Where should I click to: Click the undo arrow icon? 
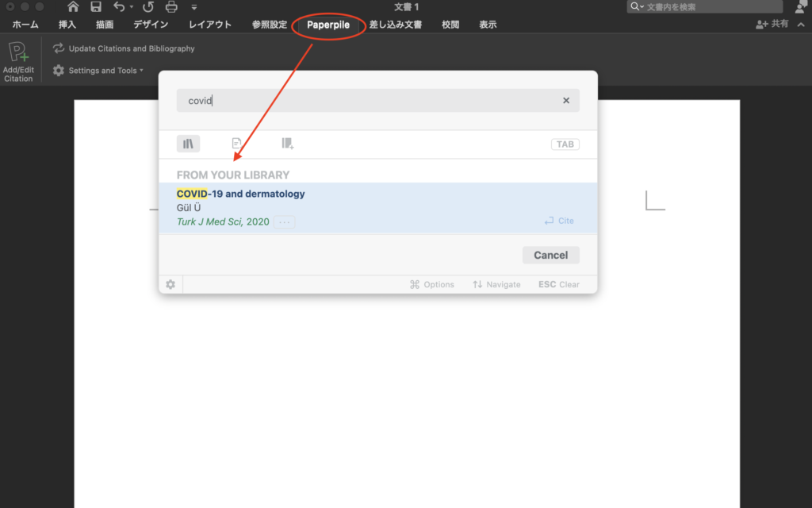pos(119,6)
